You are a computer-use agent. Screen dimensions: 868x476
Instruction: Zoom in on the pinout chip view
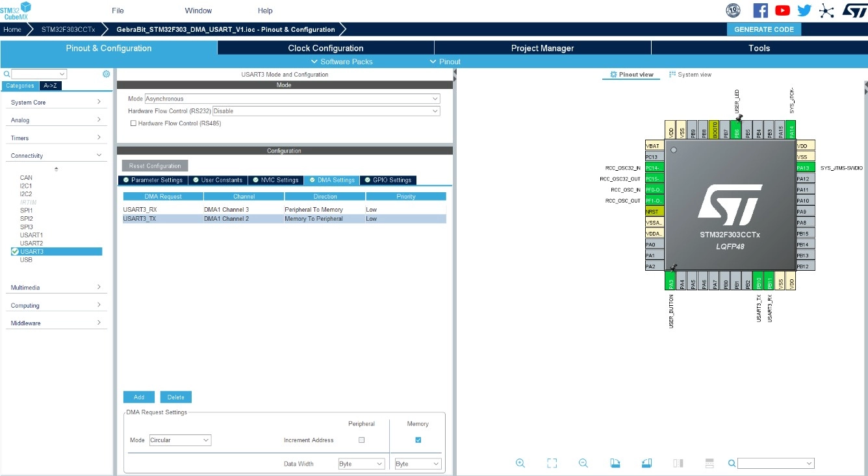pos(520,463)
